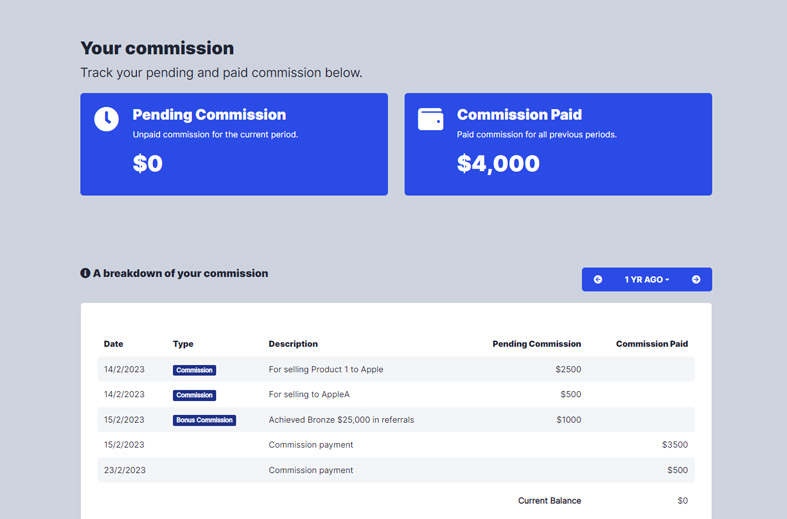This screenshot has height=519, width=787.
Task: Click the Description column header
Action: click(x=293, y=344)
